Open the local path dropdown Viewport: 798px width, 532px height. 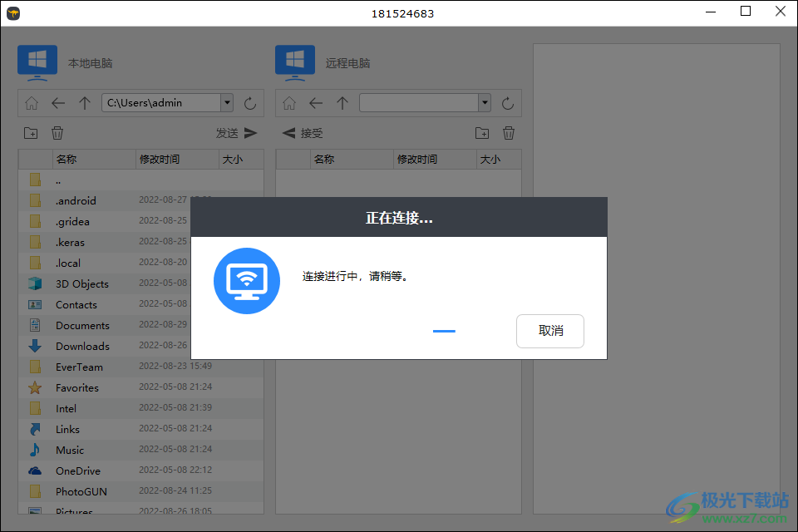tap(226, 103)
